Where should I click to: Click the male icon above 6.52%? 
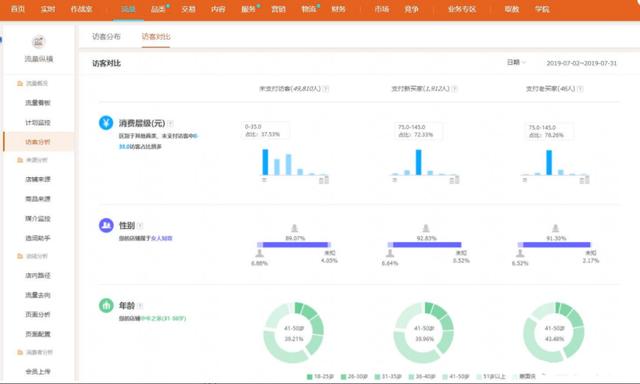(x=520, y=254)
